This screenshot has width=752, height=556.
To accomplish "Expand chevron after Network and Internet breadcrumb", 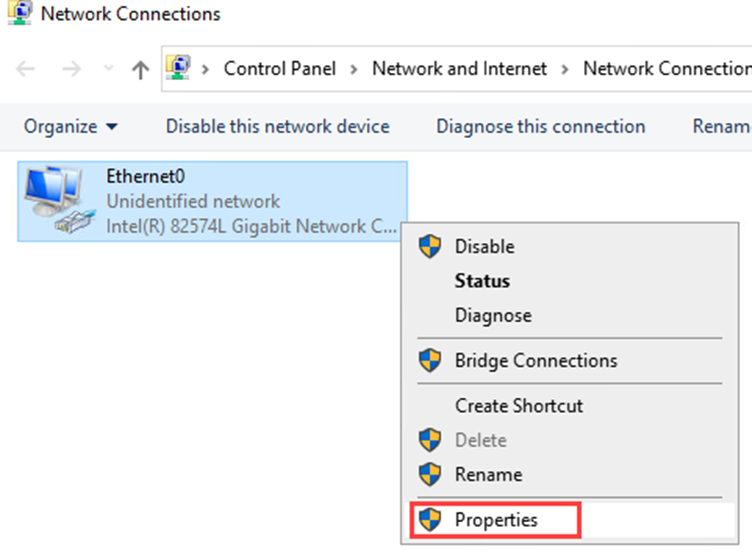I will (x=565, y=70).
